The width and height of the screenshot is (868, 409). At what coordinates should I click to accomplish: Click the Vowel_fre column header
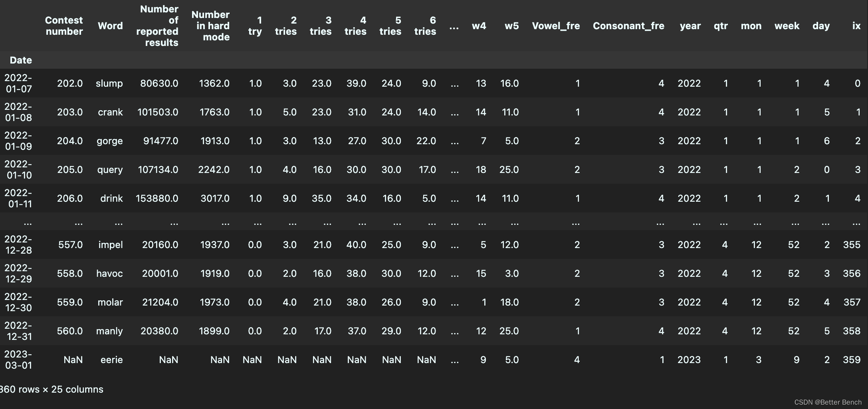point(556,26)
